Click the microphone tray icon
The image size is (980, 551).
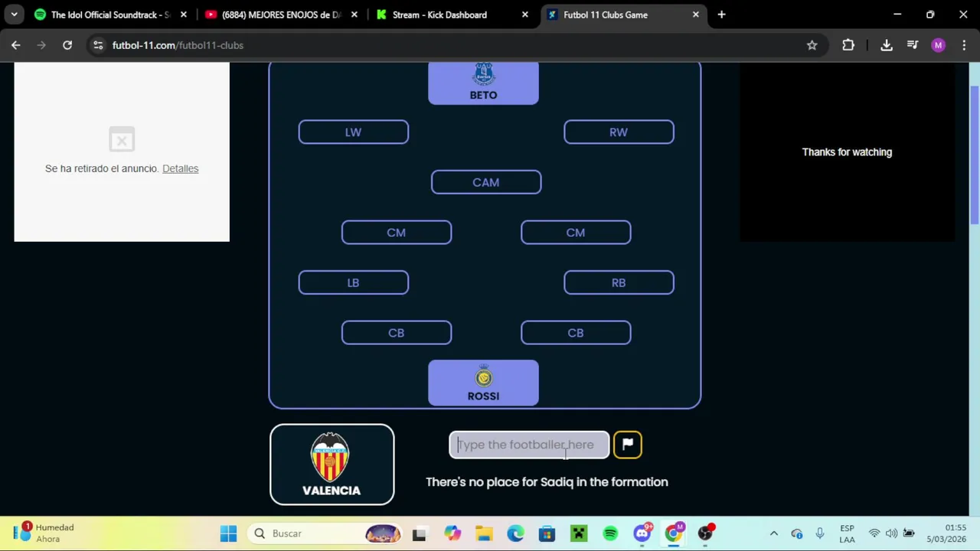click(x=820, y=533)
